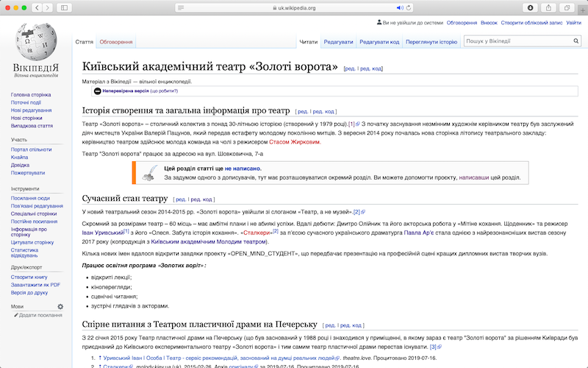Click Додати посилання under Мови
Viewport: 588px width, 368px height.
click(40, 315)
